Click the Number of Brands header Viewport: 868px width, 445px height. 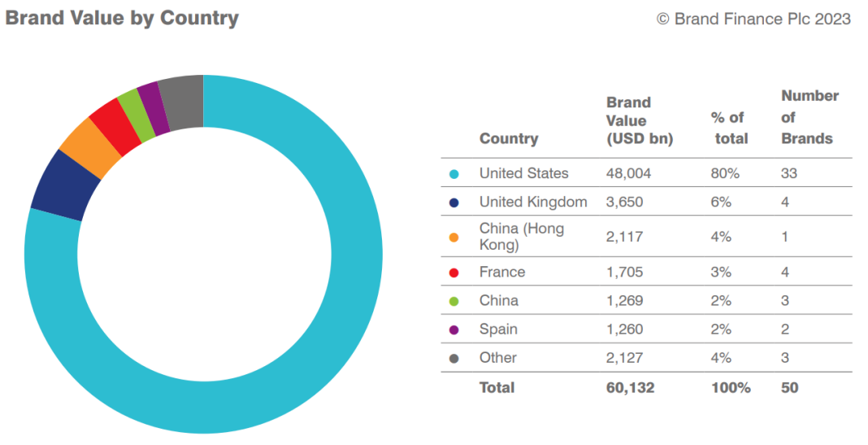tap(809, 117)
